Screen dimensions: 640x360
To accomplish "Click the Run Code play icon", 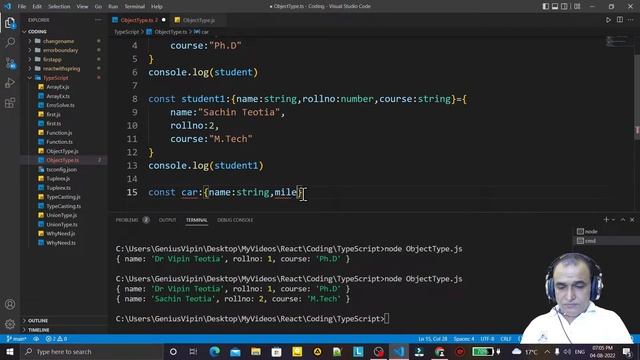I will pos(608,20).
